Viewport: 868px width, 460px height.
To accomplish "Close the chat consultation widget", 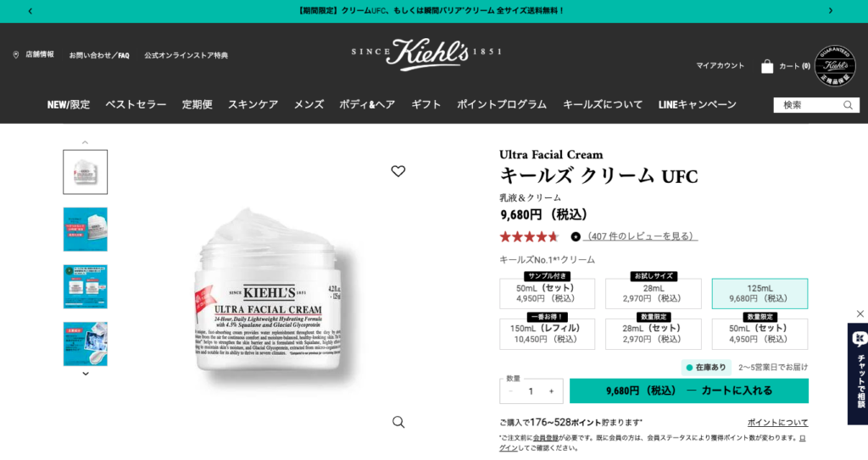I will tap(860, 313).
